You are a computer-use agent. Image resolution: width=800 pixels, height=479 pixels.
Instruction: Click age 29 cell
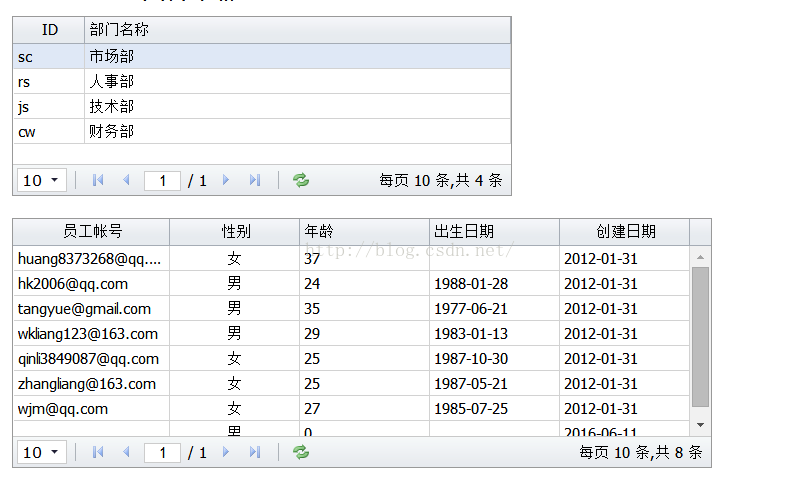(365, 333)
